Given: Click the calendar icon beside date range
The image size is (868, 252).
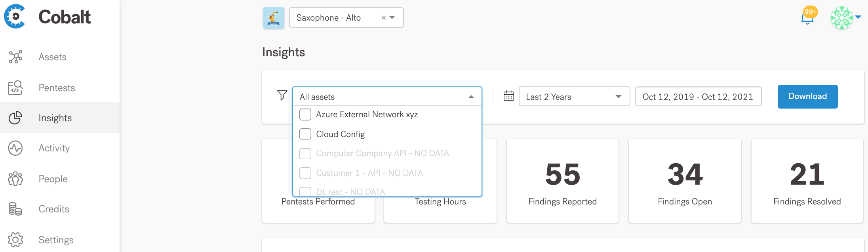Looking at the screenshot, I should (x=508, y=96).
